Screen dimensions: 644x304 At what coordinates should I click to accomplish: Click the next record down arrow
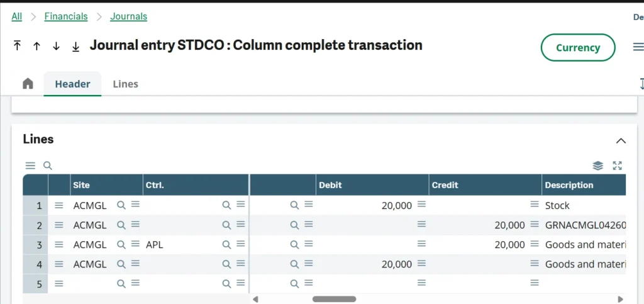click(56, 46)
